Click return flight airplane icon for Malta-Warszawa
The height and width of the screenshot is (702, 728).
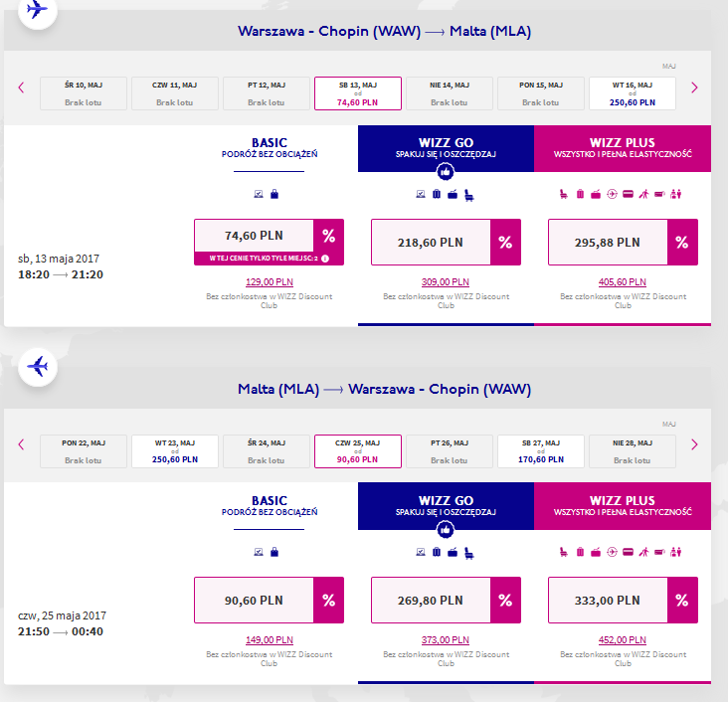tap(38, 366)
